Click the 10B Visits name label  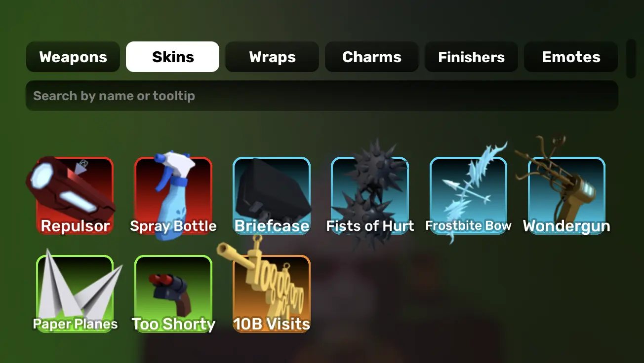click(272, 324)
